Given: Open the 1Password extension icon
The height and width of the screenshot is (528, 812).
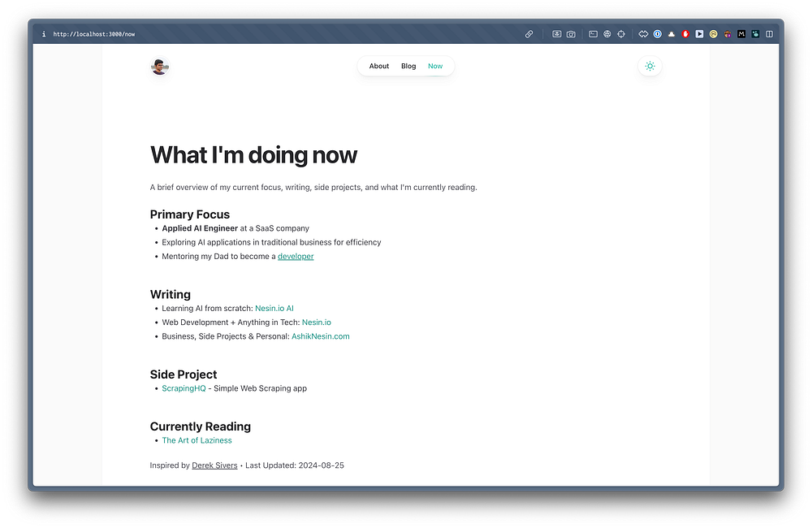Looking at the screenshot, I should (x=657, y=34).
